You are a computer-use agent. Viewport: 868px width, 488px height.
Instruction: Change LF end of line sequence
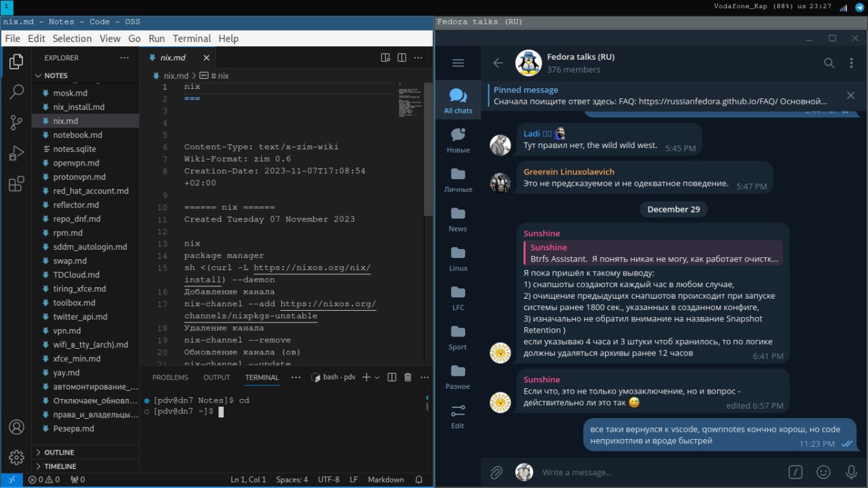[x=353, y=479]
